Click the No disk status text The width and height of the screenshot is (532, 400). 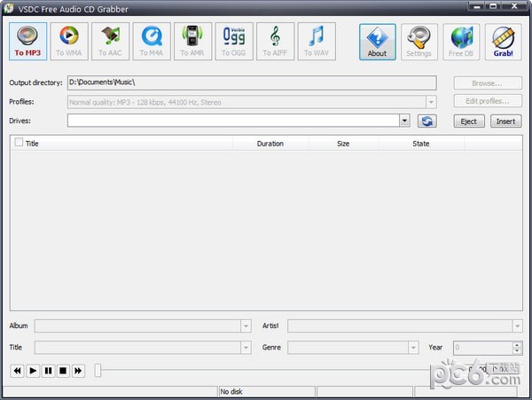coord(231,392)
